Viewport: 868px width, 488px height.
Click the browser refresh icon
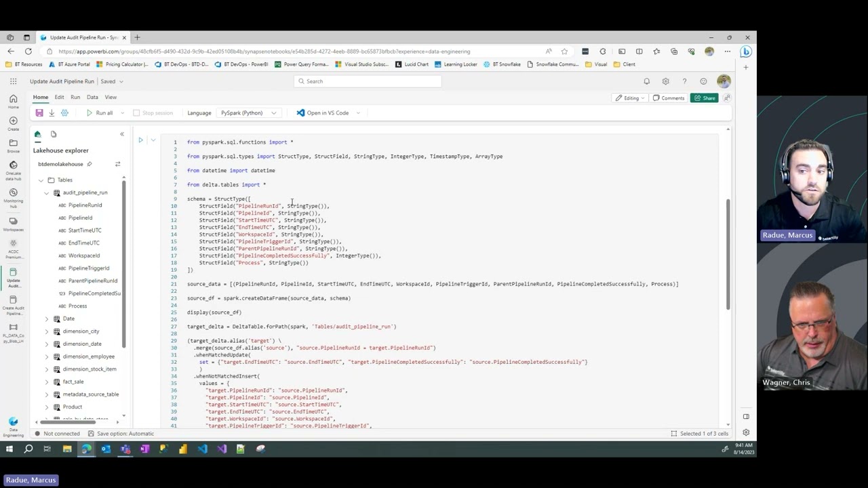tap(28, 52)
